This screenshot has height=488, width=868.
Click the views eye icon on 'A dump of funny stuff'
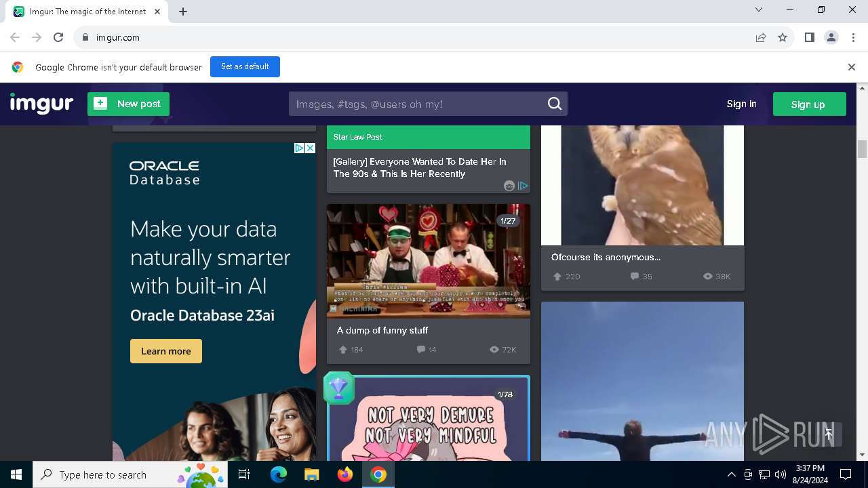point(494,350)
